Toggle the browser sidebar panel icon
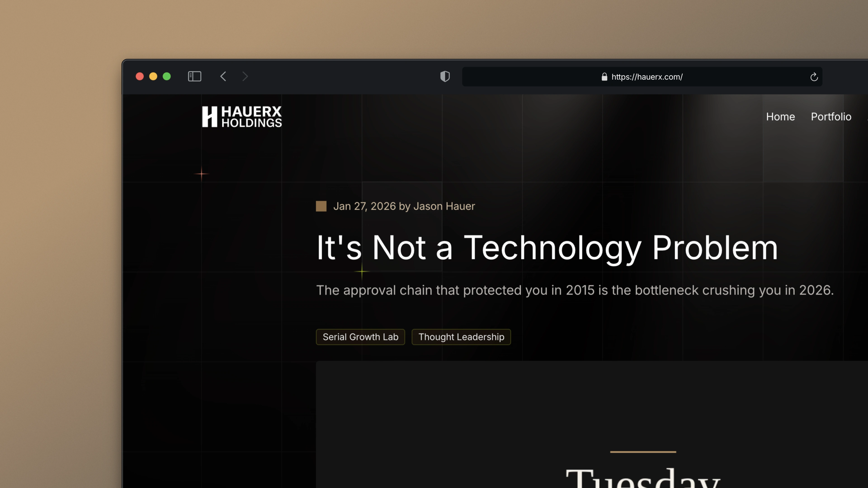 click(x=194, y=76)
